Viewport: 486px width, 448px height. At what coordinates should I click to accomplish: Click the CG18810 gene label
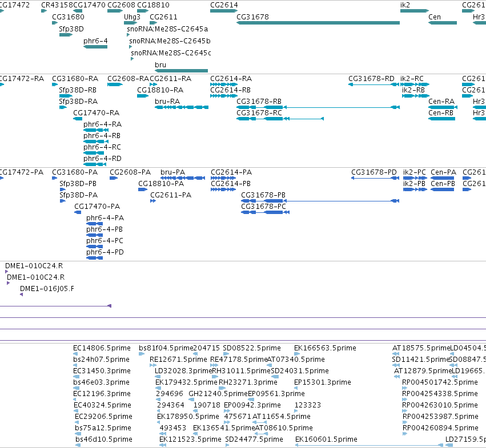(153, 5)
